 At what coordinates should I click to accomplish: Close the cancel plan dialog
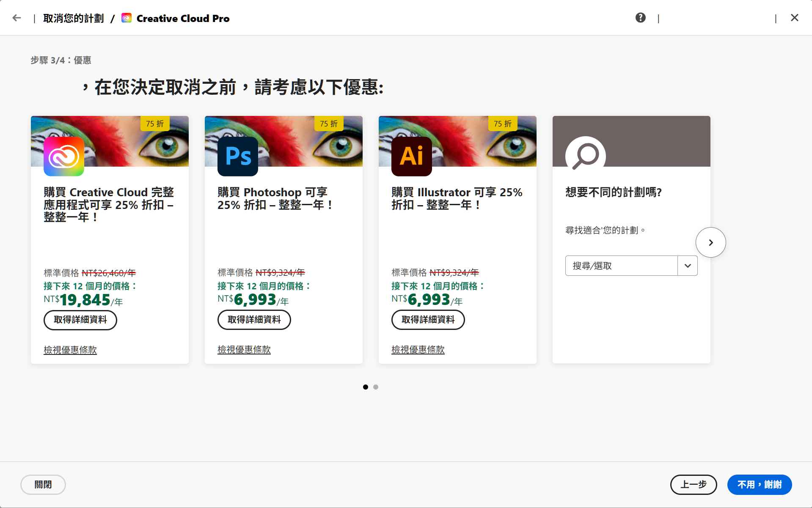coord(794,18)
